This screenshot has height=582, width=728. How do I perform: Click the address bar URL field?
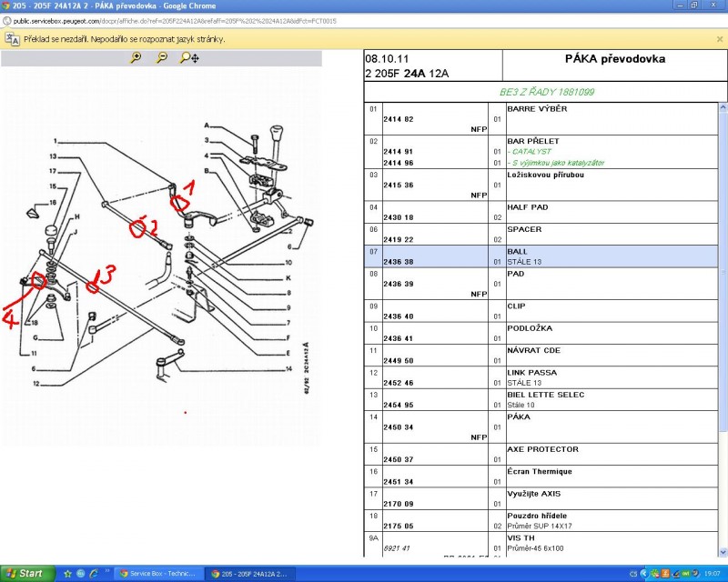click(182, 19)
